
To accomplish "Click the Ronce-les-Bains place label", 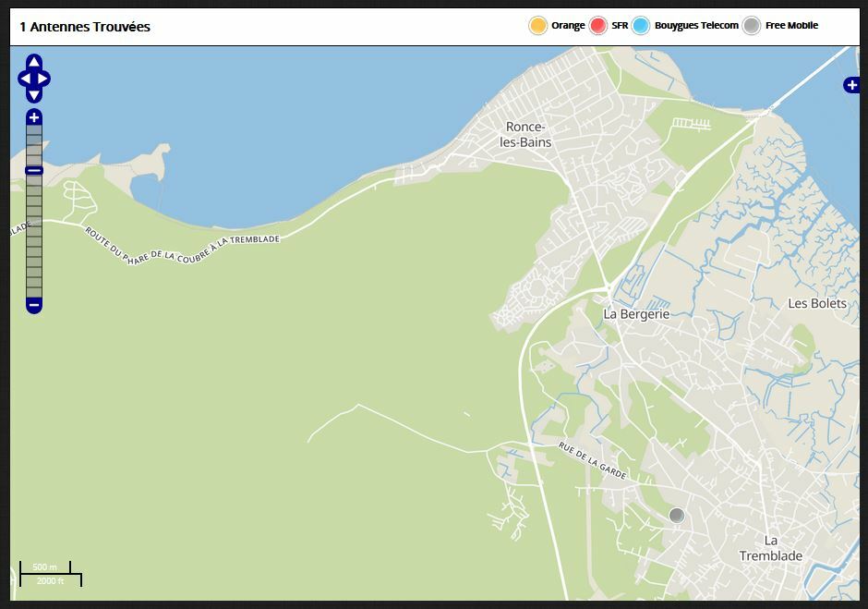I will tap(525, 135).
